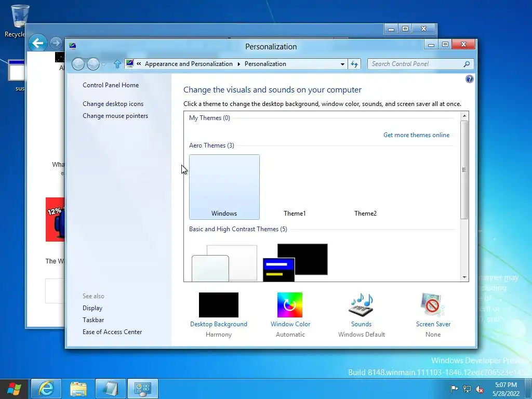532x399 pixels.
Task: Click the double chevron in the breadcrumb
Action: click(139, 63)
